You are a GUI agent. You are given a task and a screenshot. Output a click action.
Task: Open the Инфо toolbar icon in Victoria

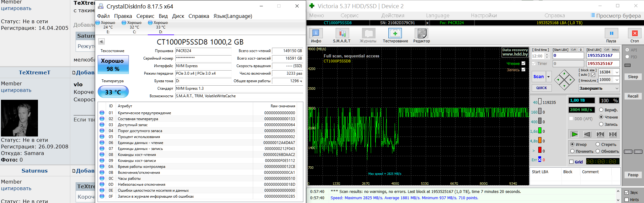(316, 33)
